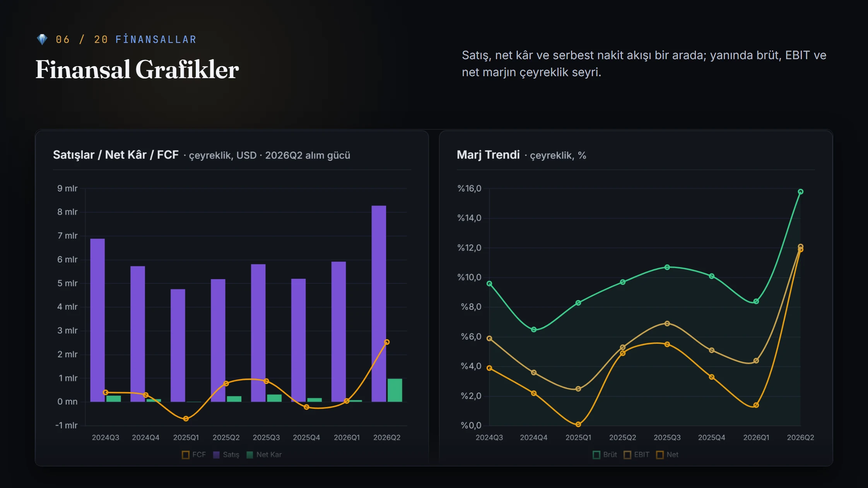
Task: Select the 2026Q2 purple Satış bar
Action: tap(379, 304)
